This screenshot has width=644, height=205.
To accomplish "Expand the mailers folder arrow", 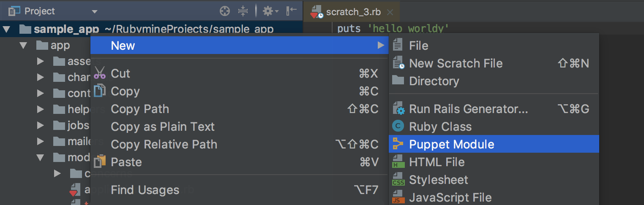I will coord(41,142).
